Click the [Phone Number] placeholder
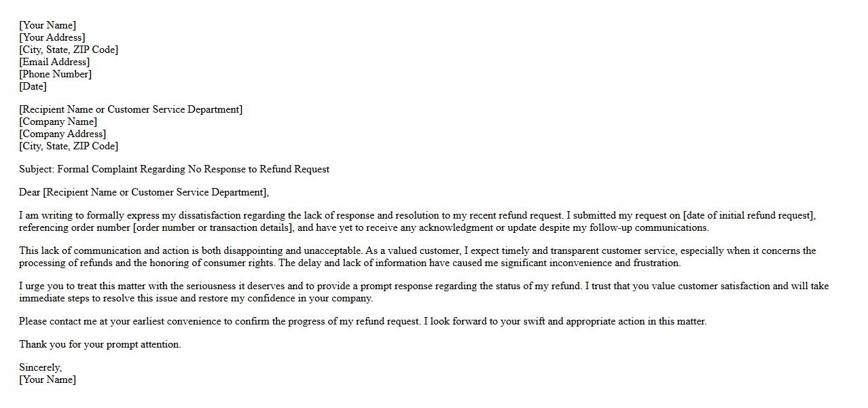This screenshot has height=408, width=868. point(55,74)
